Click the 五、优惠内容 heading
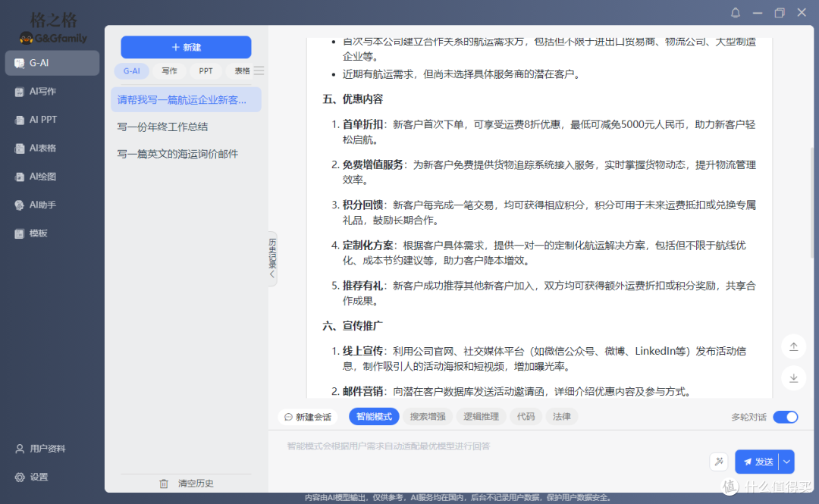Image resolution: width=819 pixels, height=504 pixels. [353, 99]
